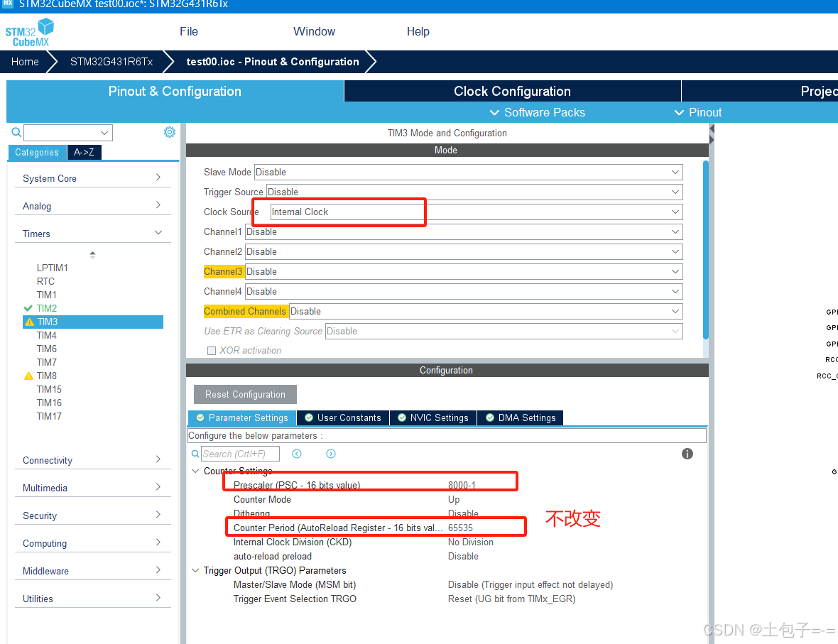Go to next search result arrow
Viewport: 838px width, 644px height.
(x=331, y=454)
